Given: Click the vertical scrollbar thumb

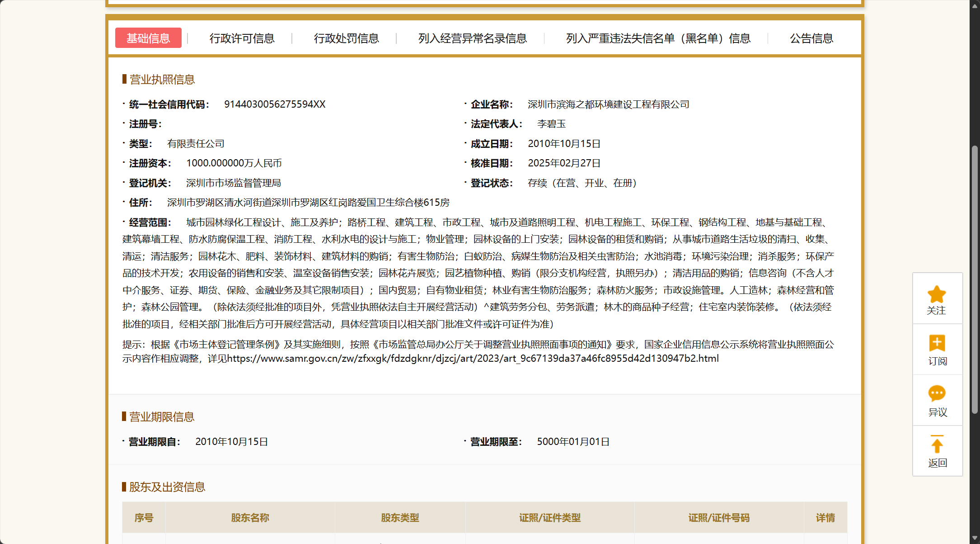Looking at the screenshot, I should tap(975, 280).
